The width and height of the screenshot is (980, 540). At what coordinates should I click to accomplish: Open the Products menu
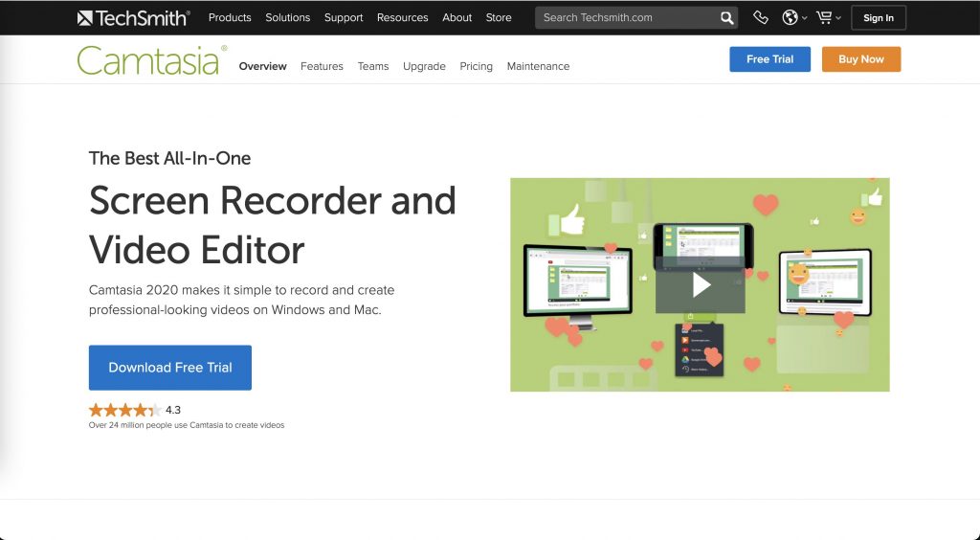click(230, 17)
